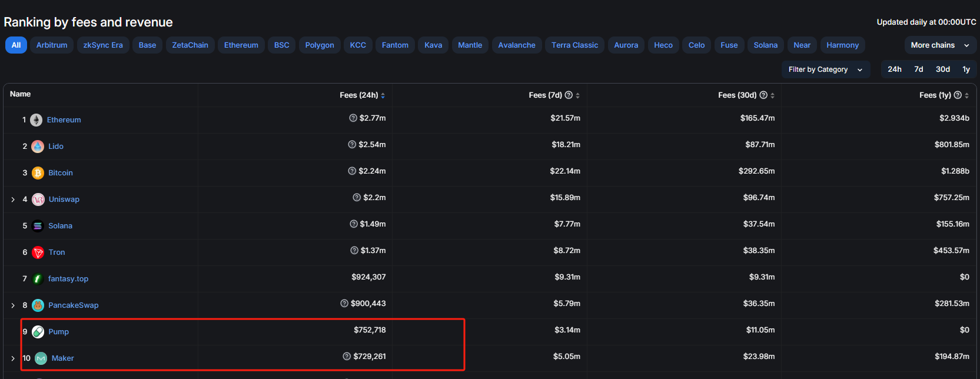Click the help icon beside Fees (7d) header

569,95
